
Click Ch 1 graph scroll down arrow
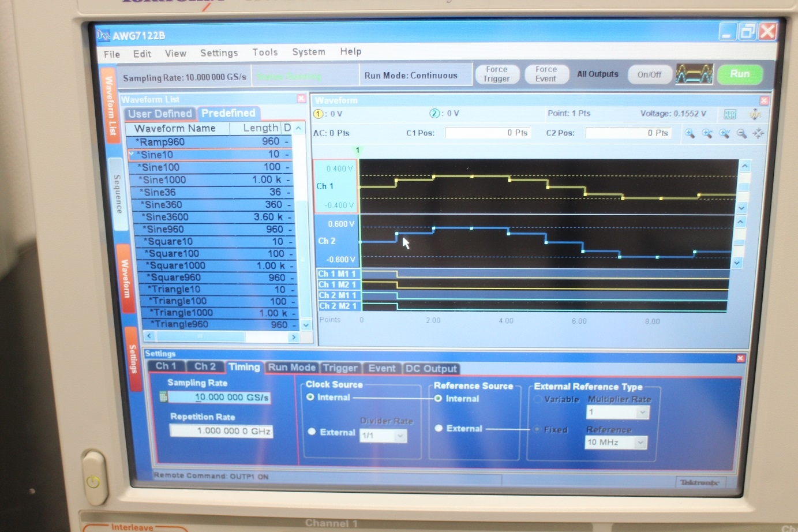coord(742,208)
